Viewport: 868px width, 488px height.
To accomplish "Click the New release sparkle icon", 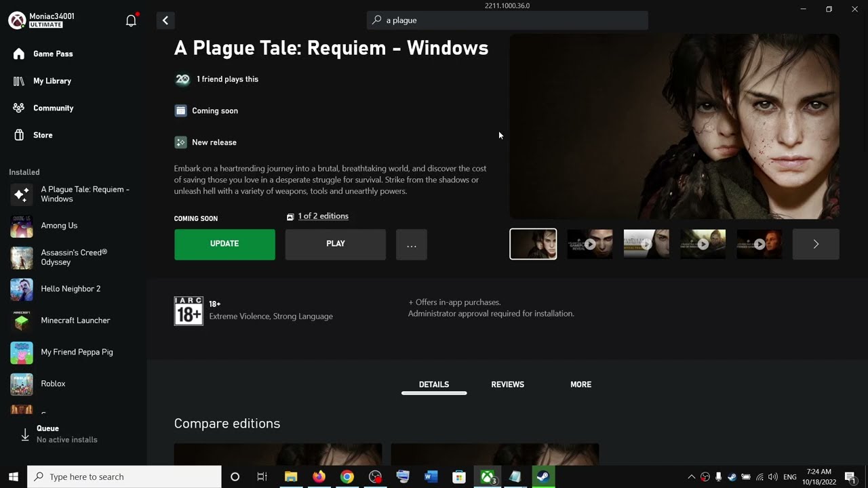I will 180,142.
